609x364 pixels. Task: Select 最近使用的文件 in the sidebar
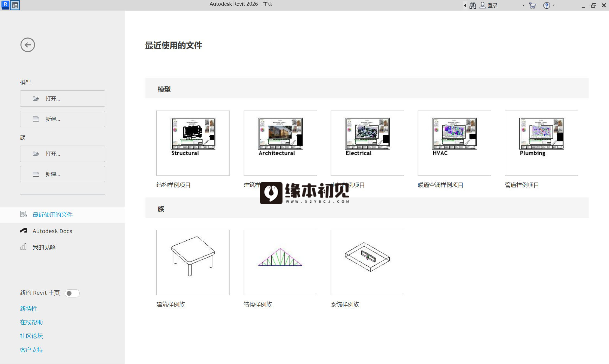tap(62, 215)
